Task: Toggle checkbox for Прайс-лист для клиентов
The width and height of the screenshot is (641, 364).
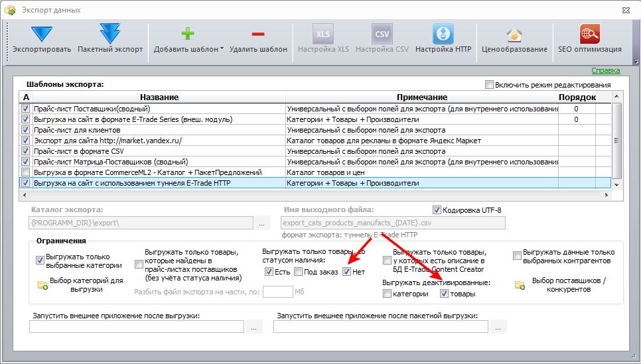Action: tap(26, 130)
